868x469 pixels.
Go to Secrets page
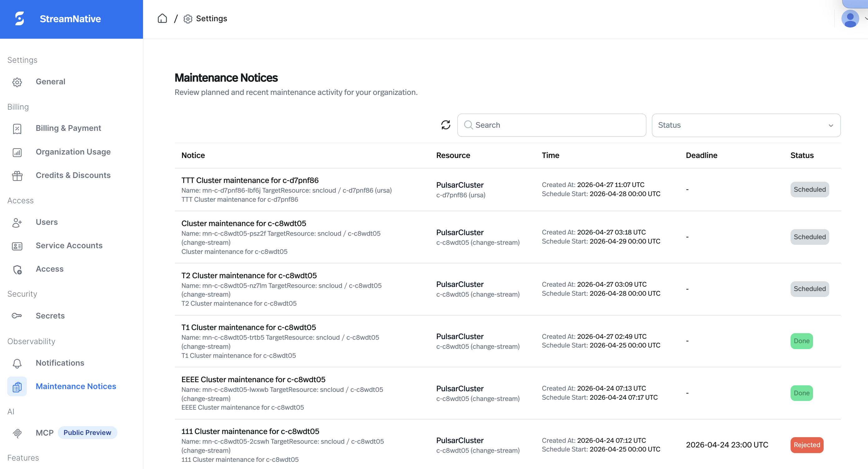50,316
